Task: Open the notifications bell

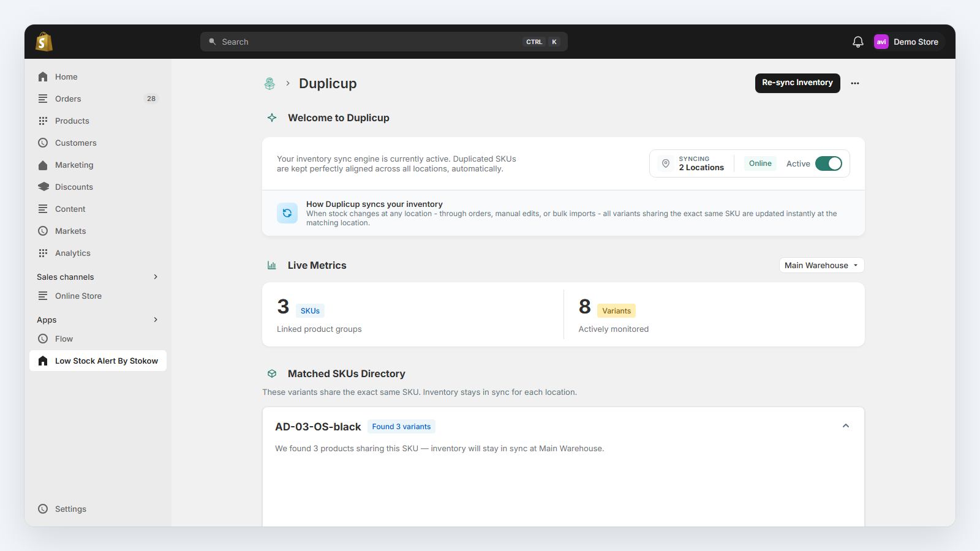Action: [x=858, y=42]
